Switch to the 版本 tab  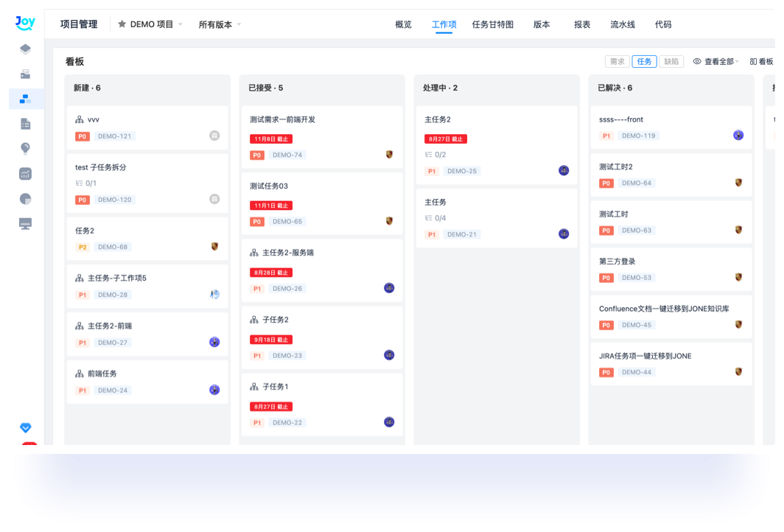[542, 24]
